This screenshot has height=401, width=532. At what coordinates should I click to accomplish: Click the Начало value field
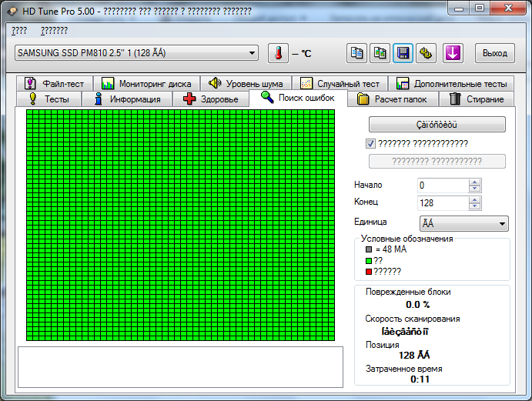(x=443, y=185)
